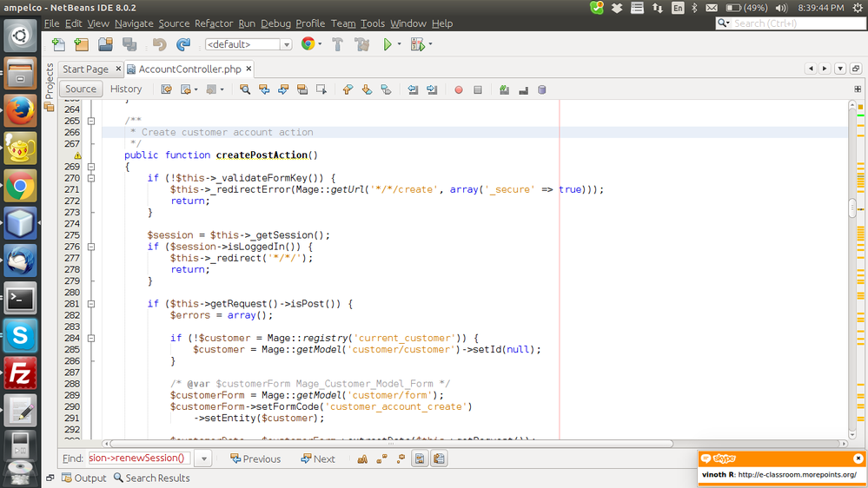
Task: Click the New File toolbar icon
Action: pyautogui.click(x=58, y=44)
